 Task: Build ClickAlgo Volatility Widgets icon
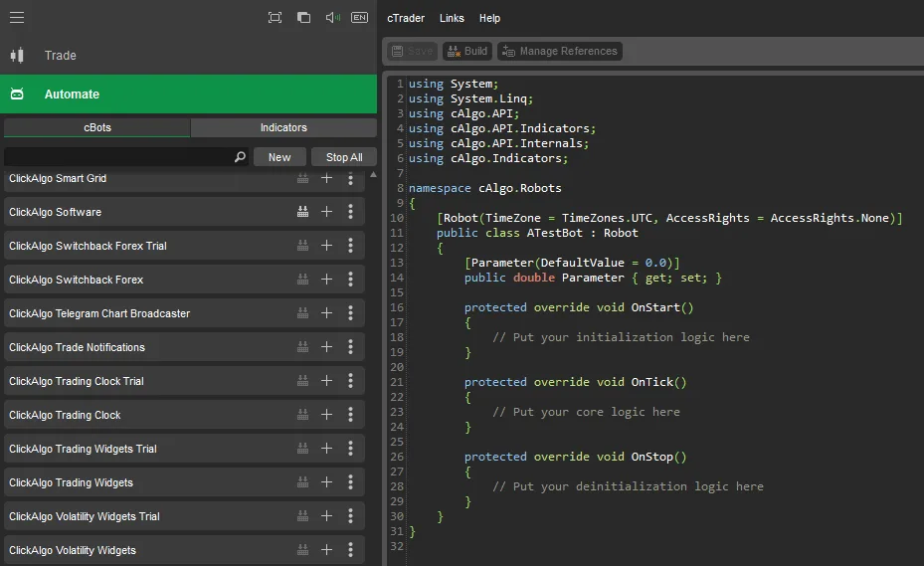[303, 550]
